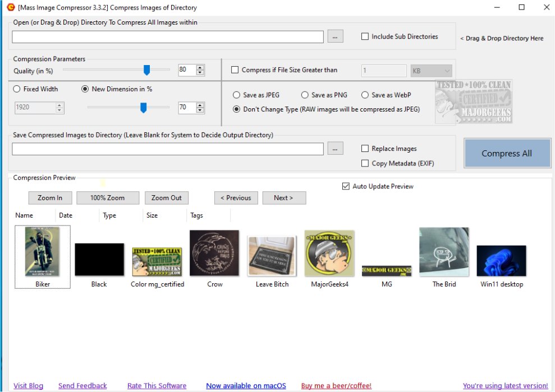Click the Zoom Out button

click(x=166, y=198)
